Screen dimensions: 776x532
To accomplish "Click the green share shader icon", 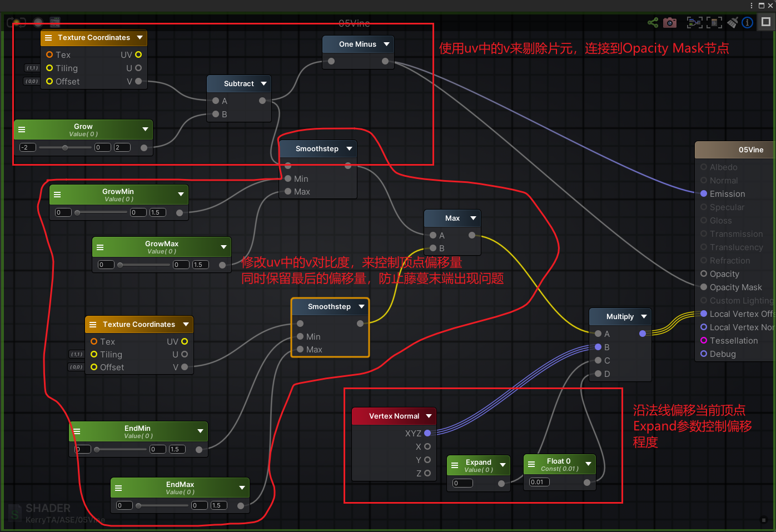I will (x=653, y=22).
